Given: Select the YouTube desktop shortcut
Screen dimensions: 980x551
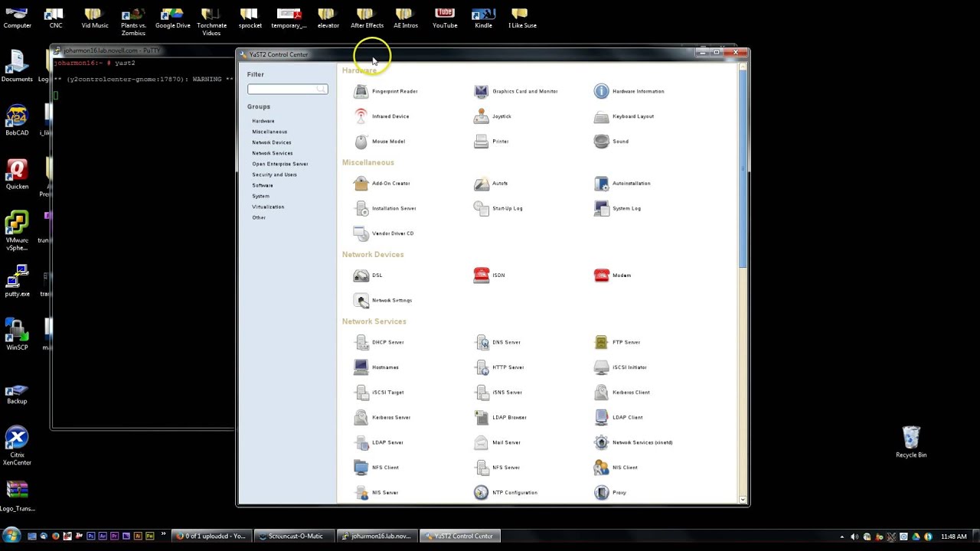Looking at the screenshot, I should 445,18.
